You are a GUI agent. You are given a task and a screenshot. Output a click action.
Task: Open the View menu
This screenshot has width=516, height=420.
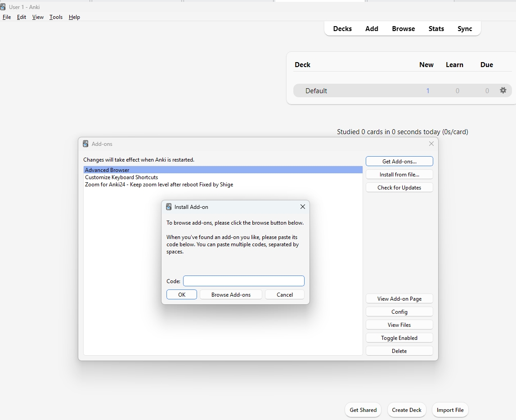38,17
